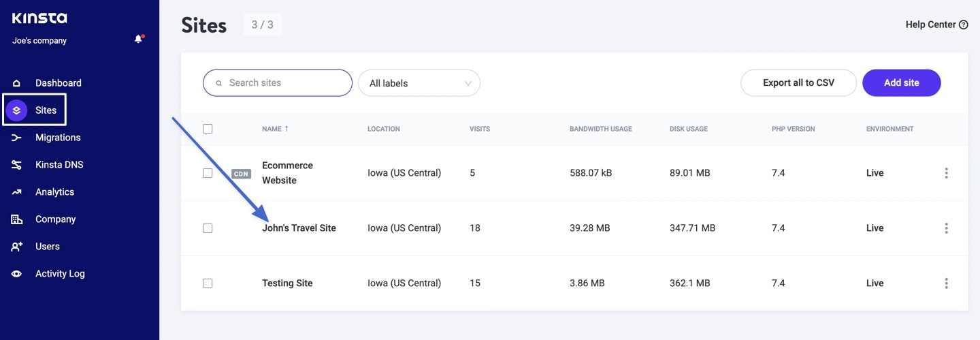Click the CDN badge on Ecommerce Website
This screenshot has height=340, width=980.
(241, 174)
